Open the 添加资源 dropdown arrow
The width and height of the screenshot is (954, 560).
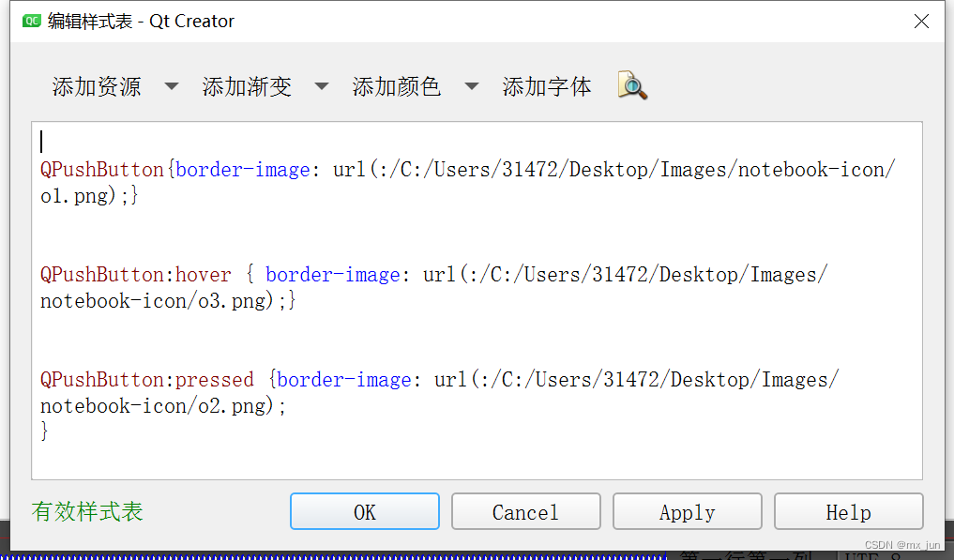[172, 86]
